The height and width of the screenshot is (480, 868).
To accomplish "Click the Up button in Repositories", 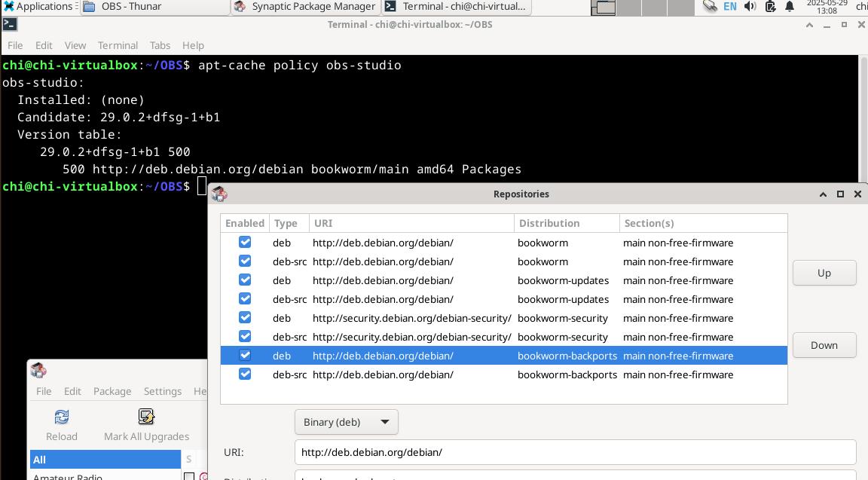I will (x=824, y=273).
